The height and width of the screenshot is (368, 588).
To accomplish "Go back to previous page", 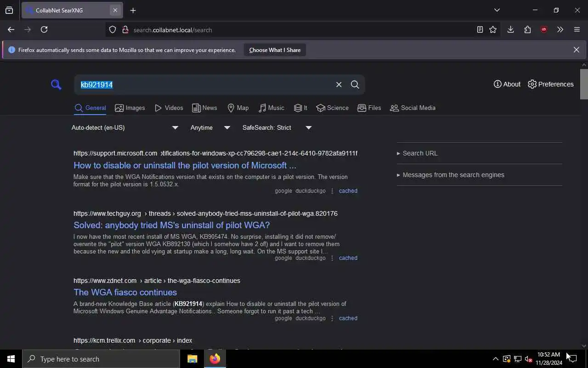I will pyautogui.click(x=11, y=29).
